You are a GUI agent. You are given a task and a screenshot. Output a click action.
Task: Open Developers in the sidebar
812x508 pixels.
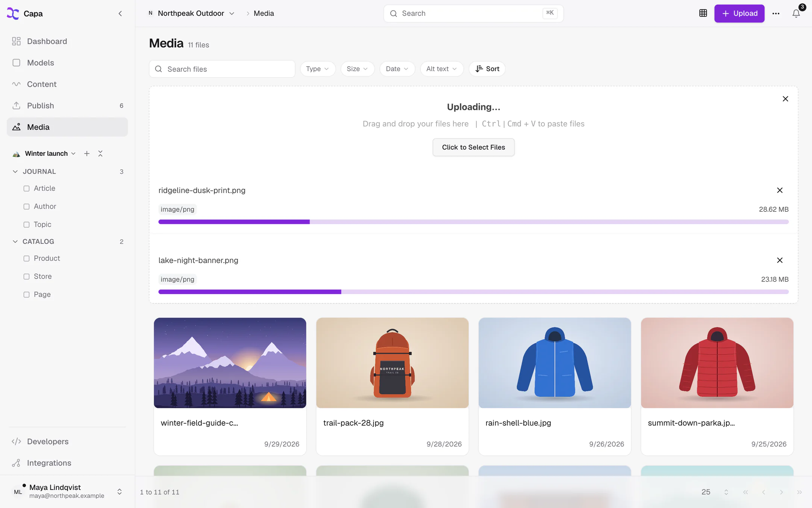coord(67,441)
